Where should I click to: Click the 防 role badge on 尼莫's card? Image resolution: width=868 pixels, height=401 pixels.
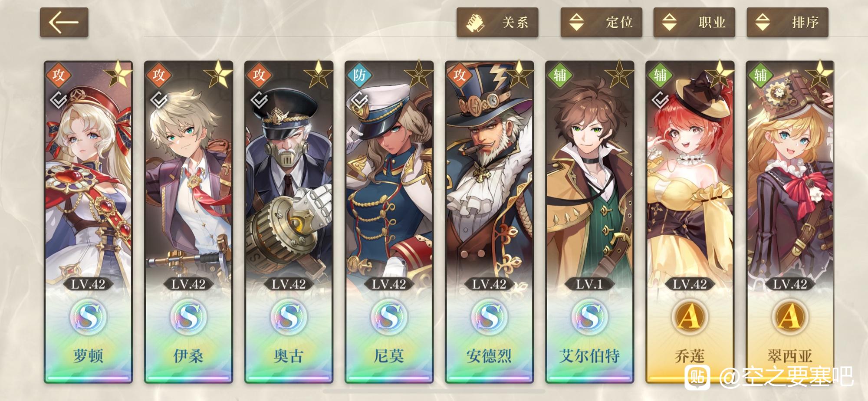point(359,75)
